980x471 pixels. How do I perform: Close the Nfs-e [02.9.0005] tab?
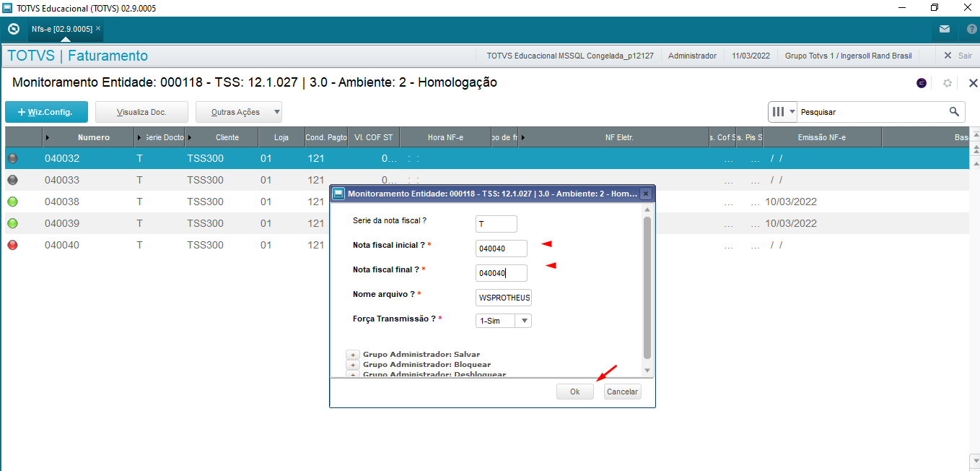click(x=98, y=28)
